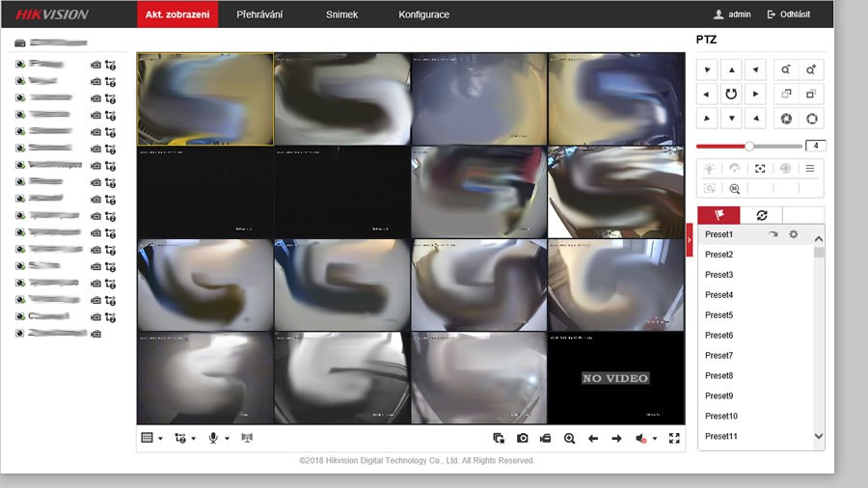Toggle recording on all channels

click(x=546, y=438)
